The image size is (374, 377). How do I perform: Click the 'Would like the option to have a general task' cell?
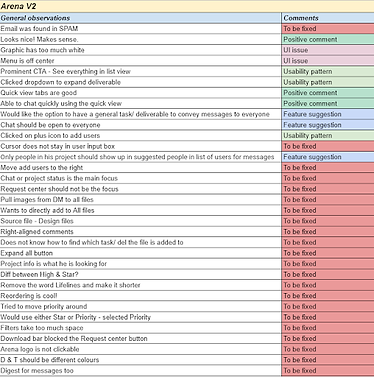click(x=140, y=114)
